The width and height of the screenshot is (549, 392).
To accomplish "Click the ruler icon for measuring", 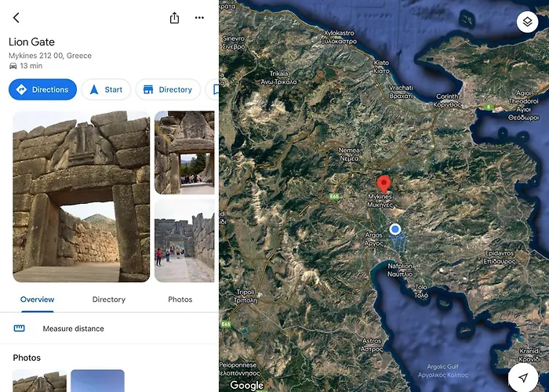I will point(20,328).
